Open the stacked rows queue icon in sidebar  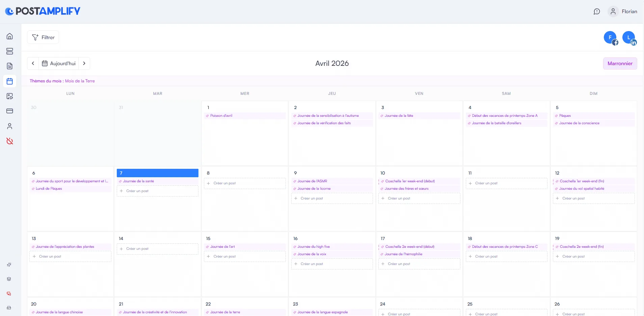[x=10, y=51]
